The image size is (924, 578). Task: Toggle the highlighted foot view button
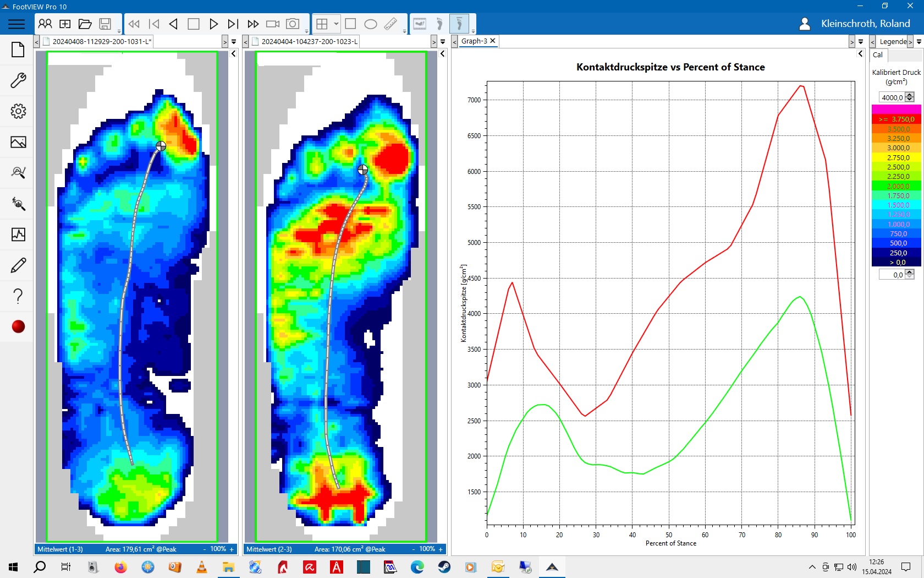click(459, 24)
